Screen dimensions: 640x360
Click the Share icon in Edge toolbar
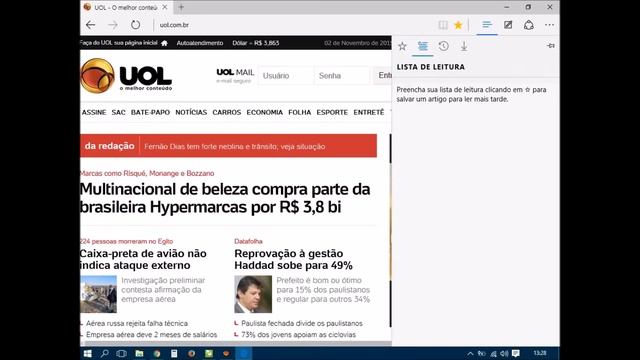[x=529, y=25]
